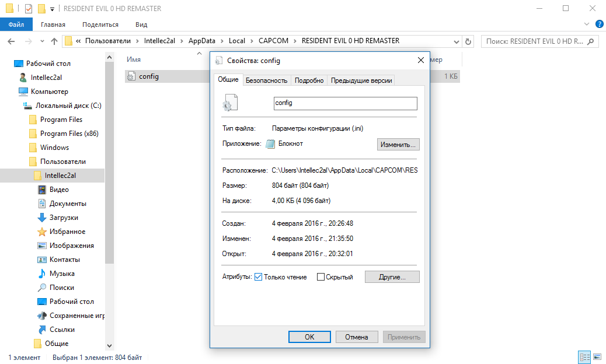This screenshot has width=606, height=364.
Task: Click the search magnifier icon
Action: coord(591,41)
